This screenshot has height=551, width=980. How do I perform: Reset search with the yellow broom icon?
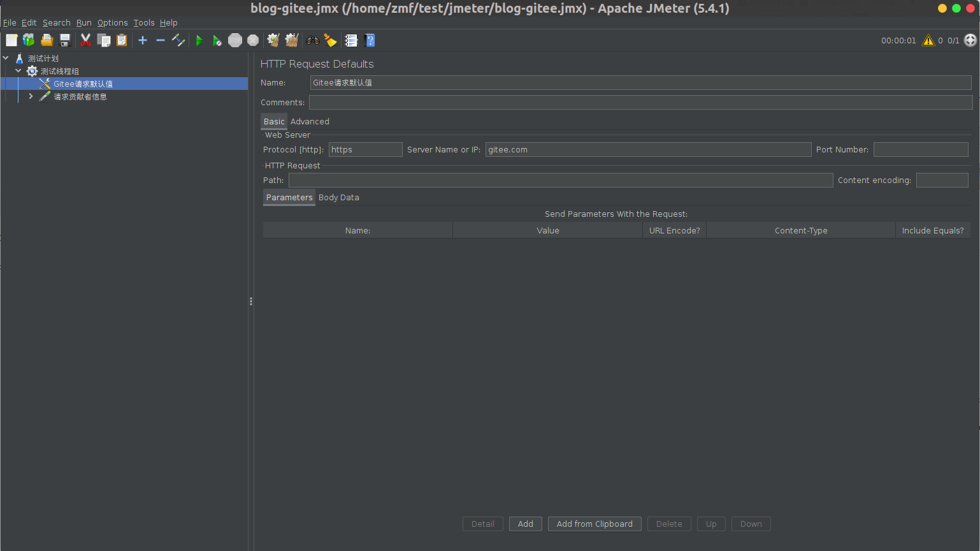point(330,40)
